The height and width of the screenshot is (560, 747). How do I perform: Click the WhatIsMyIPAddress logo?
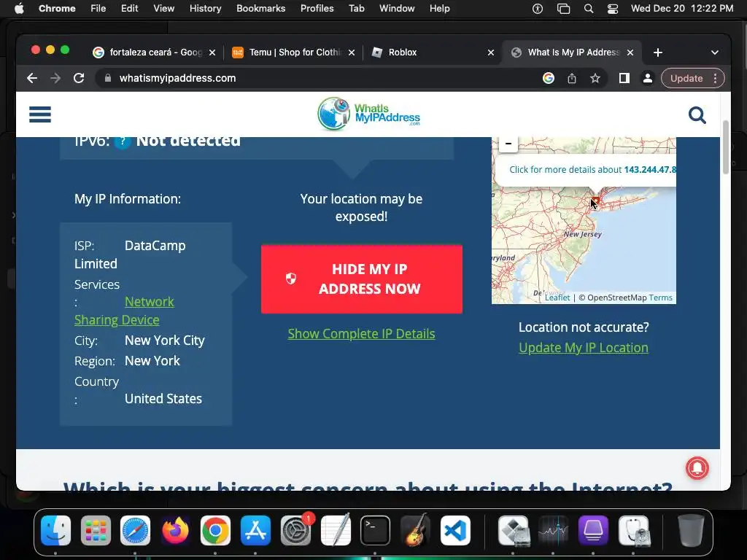point(368,114)
